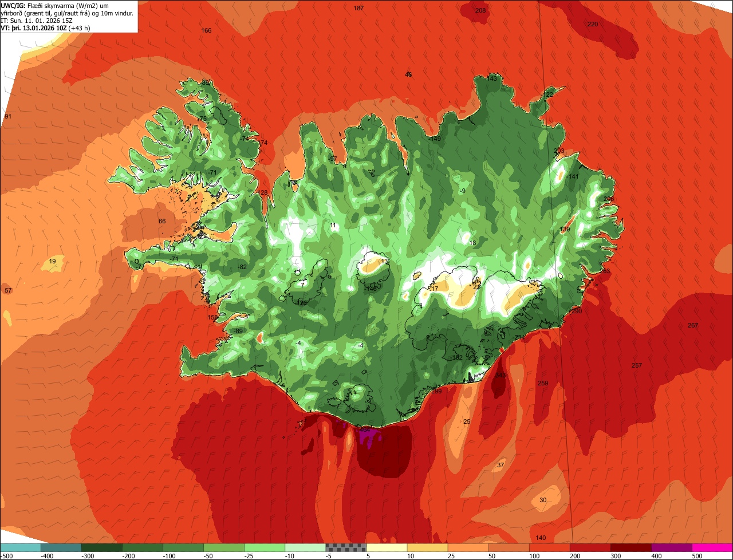
Task: Click the value -9 in northeast highlands
Action: [x=463, y=191]
